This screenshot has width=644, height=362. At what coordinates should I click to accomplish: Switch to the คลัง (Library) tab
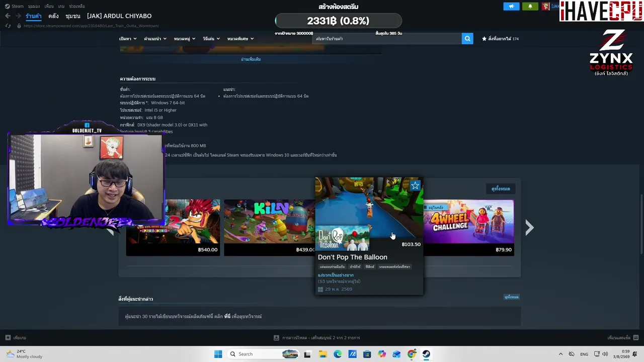coord(53,16)
